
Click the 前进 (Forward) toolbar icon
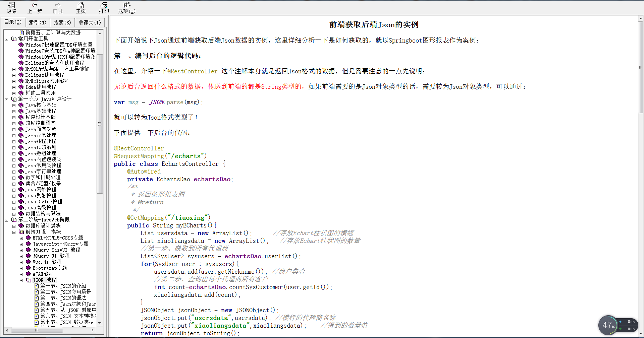point(58,8)
